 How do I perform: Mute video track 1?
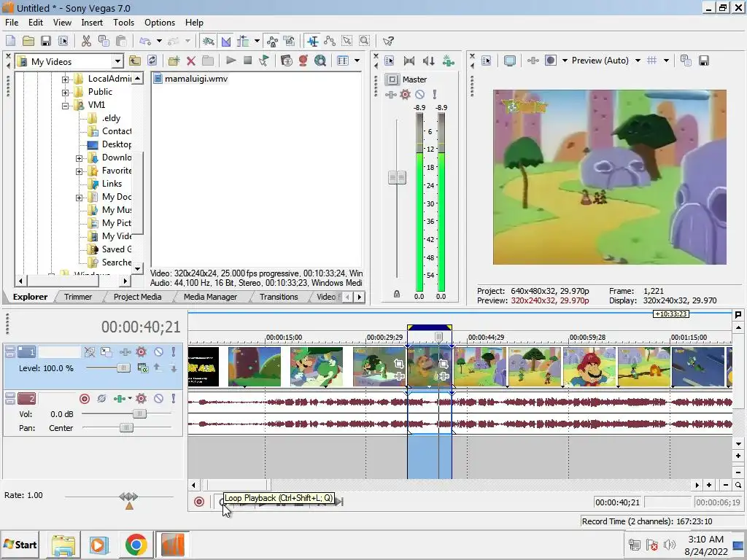pos(158,352)
